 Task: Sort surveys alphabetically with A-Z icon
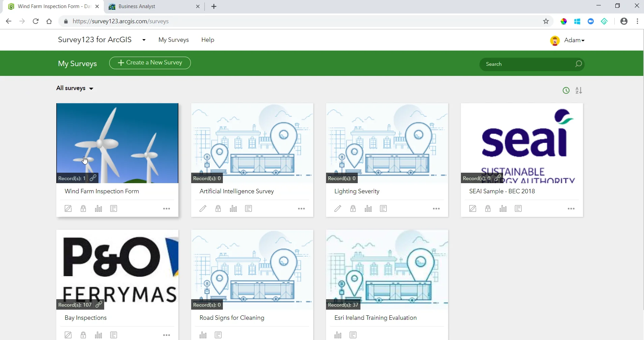coord(579,90)
